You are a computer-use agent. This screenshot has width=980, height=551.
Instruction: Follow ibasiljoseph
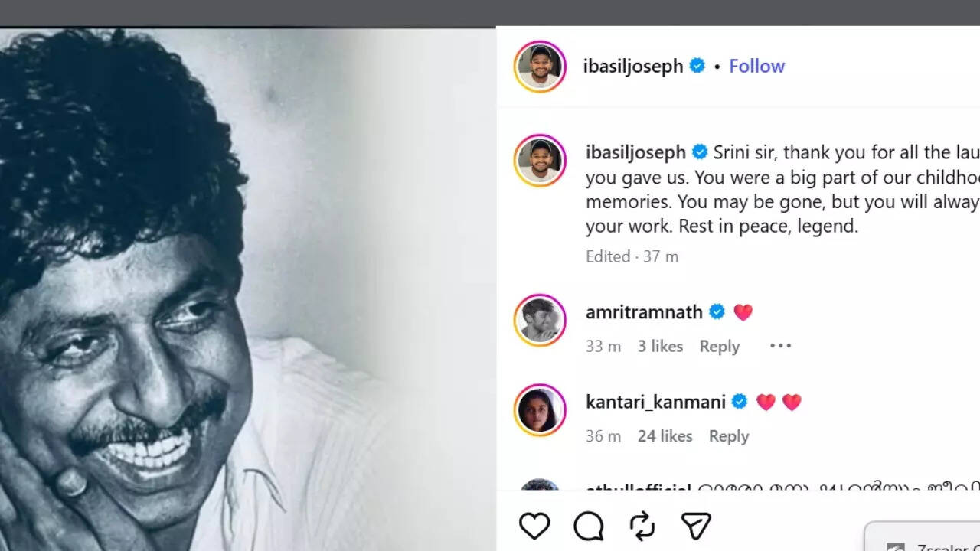point(756,67)
